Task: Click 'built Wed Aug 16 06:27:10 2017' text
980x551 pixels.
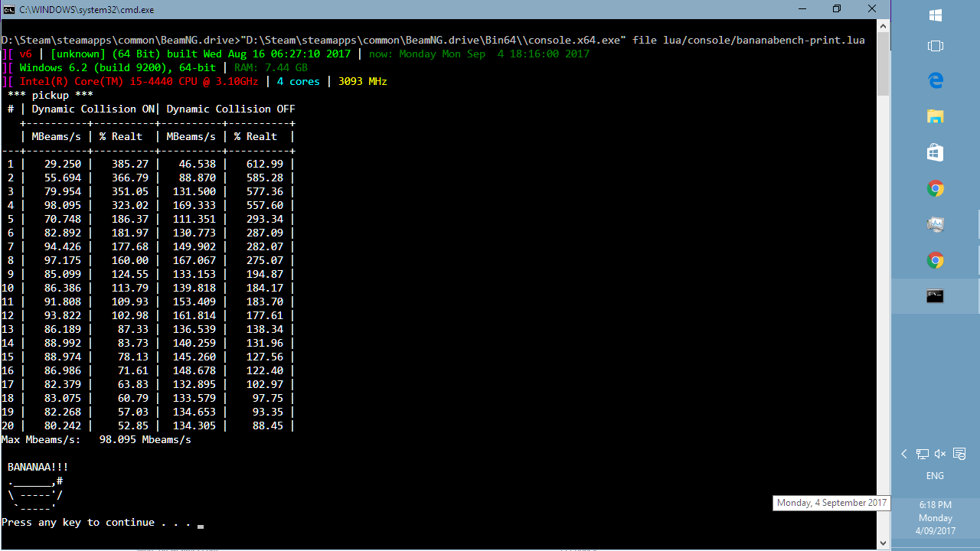Action: click(x=258, y=54)
